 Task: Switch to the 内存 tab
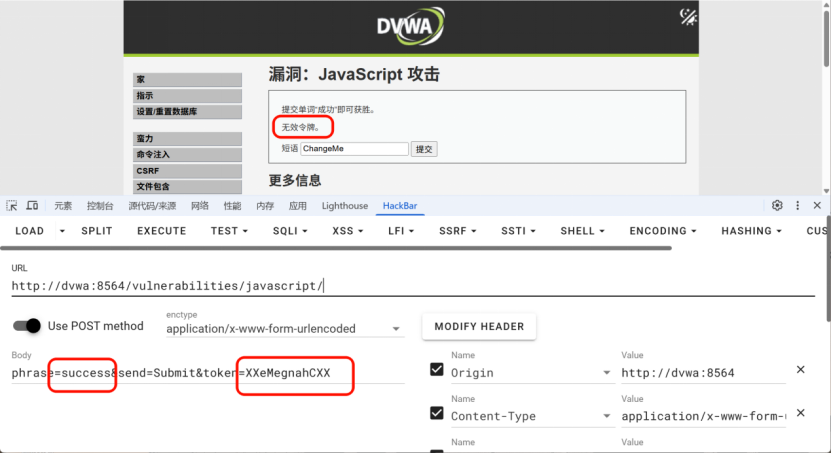(x=265, y=206)
